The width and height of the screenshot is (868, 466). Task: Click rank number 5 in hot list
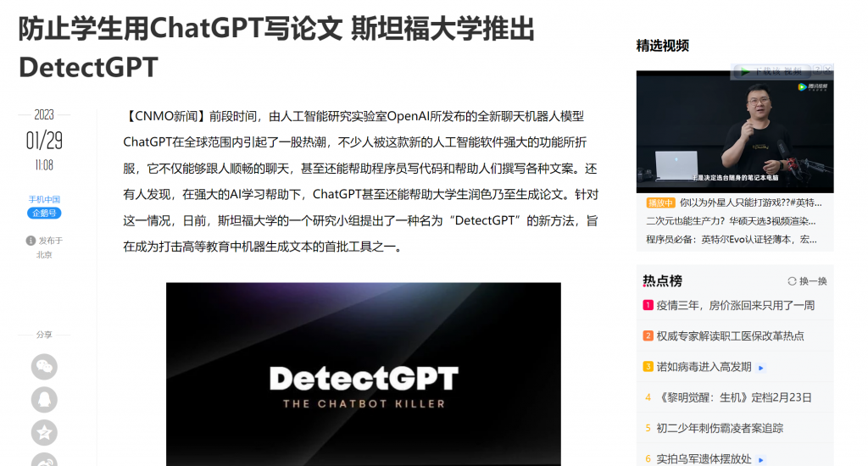click(x=648, y=428)
